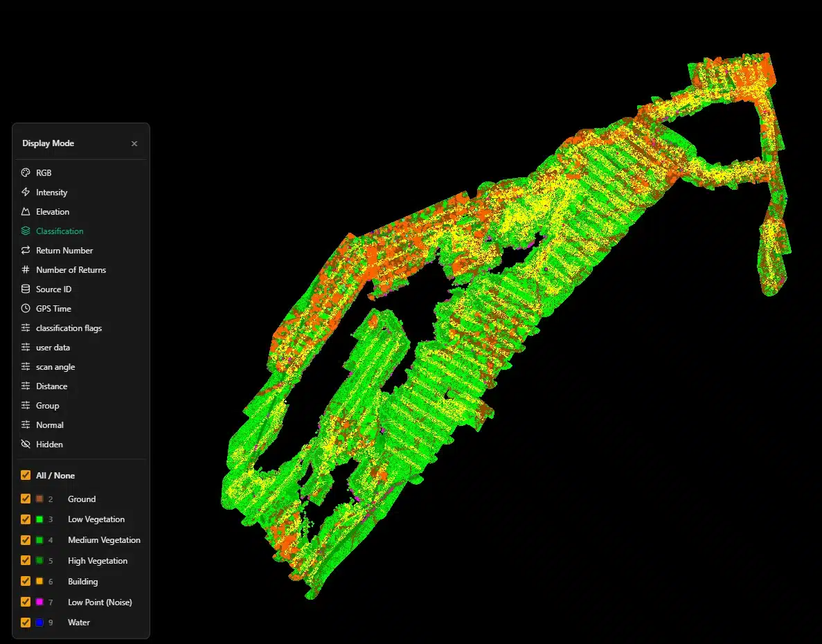Image resolution: width=822 pixels, height=644 pixels.
Task: Click the Group sliders icon
Action: point(25,405)
